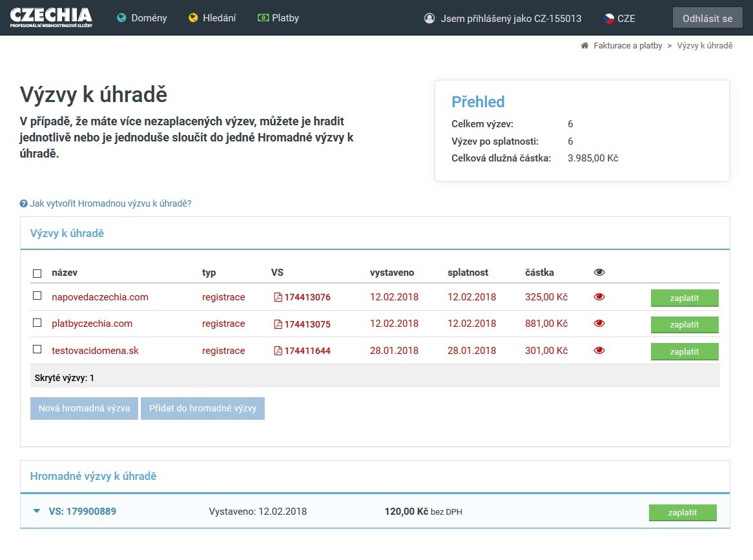Tick the checkbox for testovacidomena.sk
This screenshot has width=753, height=560.
coord(37,350)
